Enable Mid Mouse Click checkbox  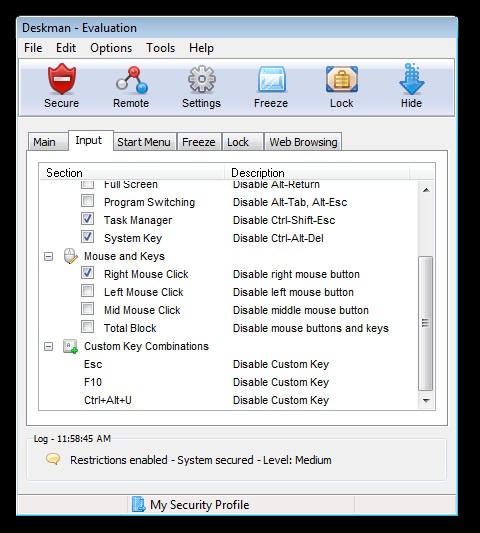(x=87, y=309)
